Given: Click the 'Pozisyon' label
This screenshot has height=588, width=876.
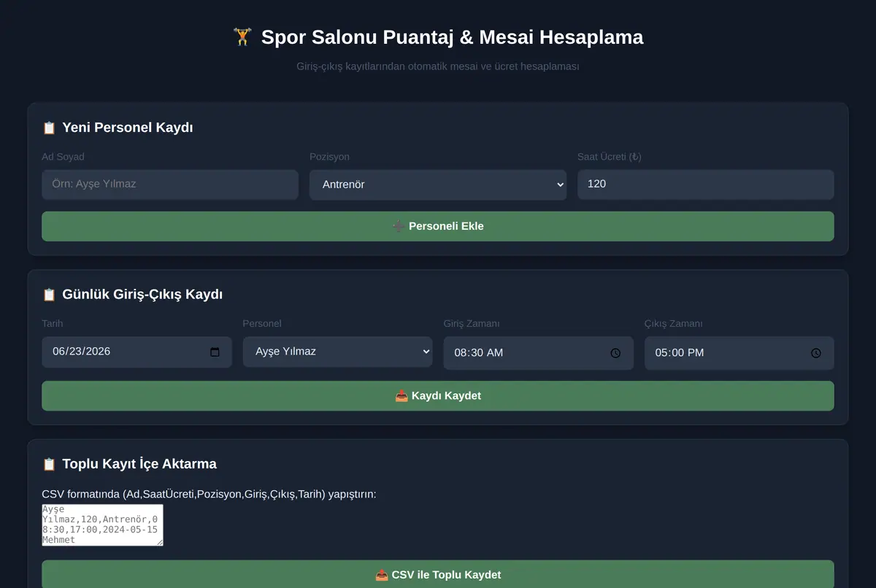Looking at the screenshot, I should point(329,157).
